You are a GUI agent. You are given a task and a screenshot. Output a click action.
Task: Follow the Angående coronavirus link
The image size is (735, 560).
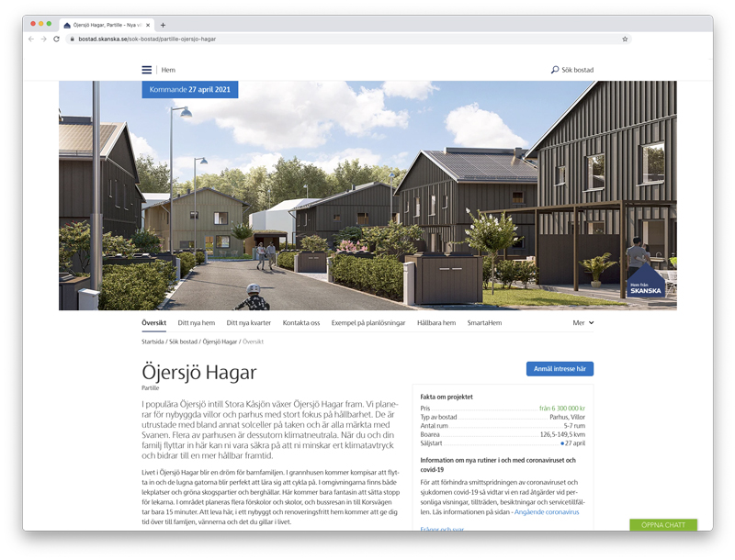pos(546,511)
